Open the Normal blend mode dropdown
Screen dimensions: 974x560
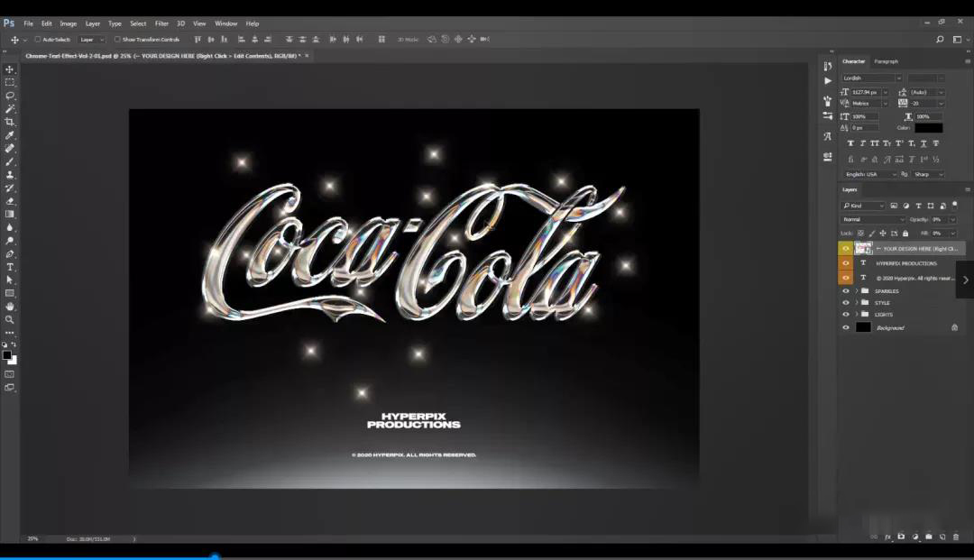point(873,219)
